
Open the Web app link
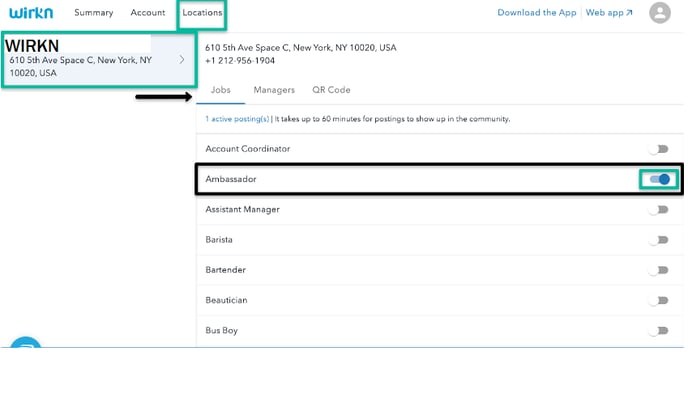click(609, 13)
